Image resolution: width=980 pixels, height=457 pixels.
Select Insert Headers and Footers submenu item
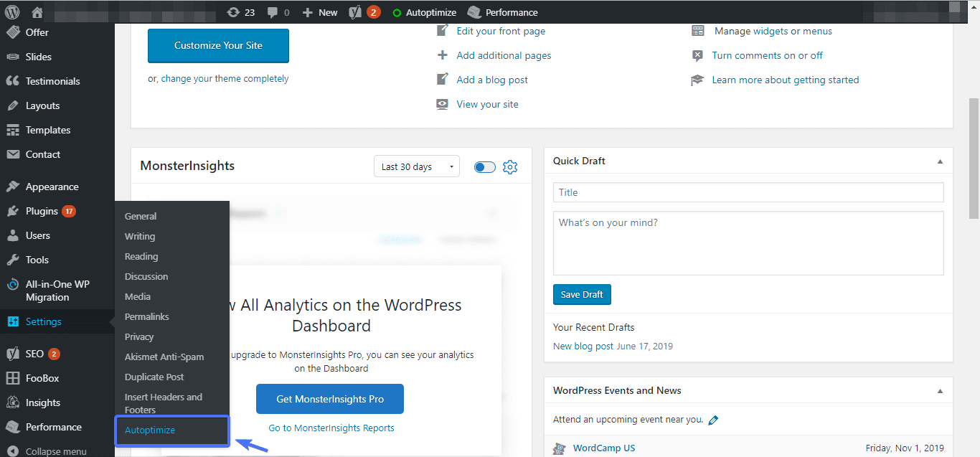(164, 403)
